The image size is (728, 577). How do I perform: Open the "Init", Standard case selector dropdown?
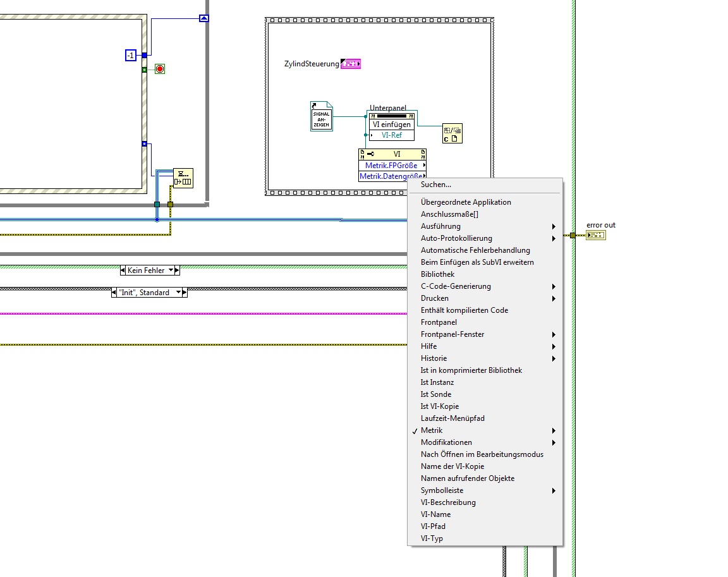tap(178, 293)
